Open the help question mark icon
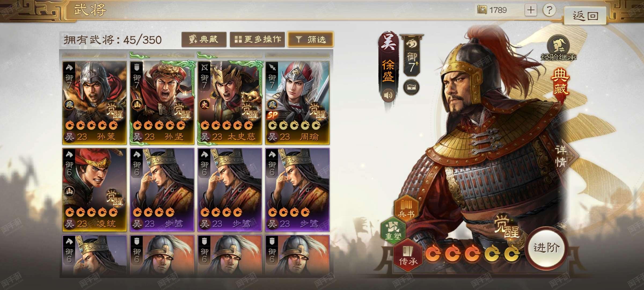The height and width of the screenshot is (290, 644). [549, 10]
